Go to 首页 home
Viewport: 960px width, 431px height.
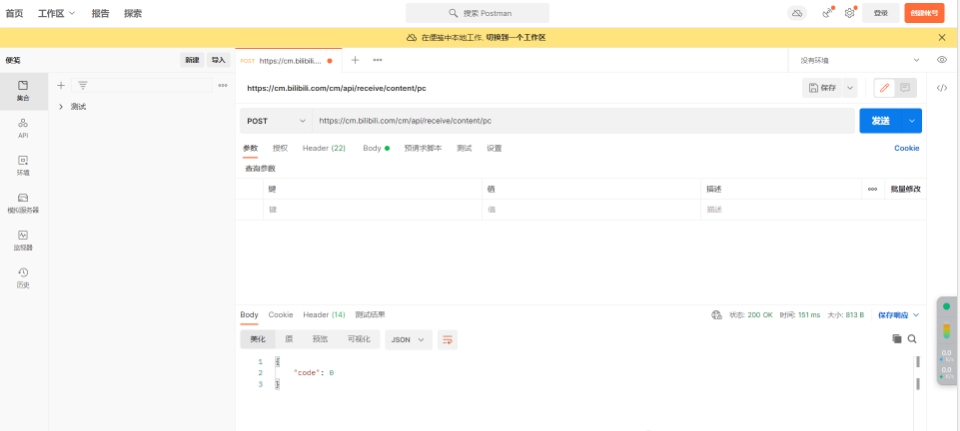tap(14, 13)
